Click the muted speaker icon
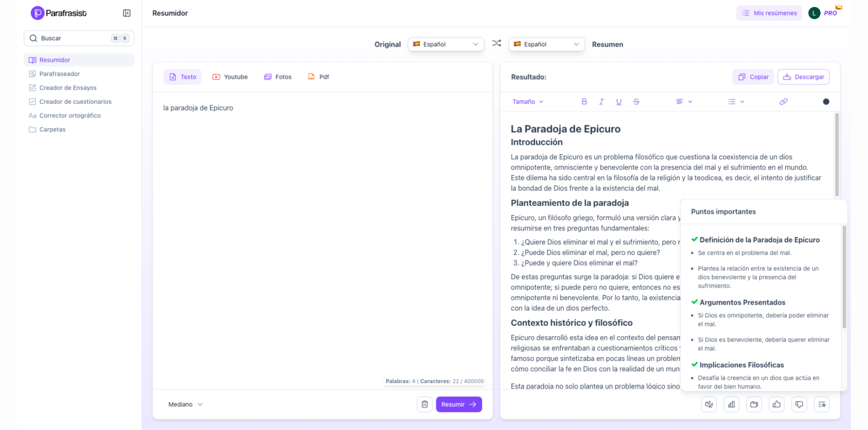The height and width of the screenshot is (430, 868). point(708,404)
